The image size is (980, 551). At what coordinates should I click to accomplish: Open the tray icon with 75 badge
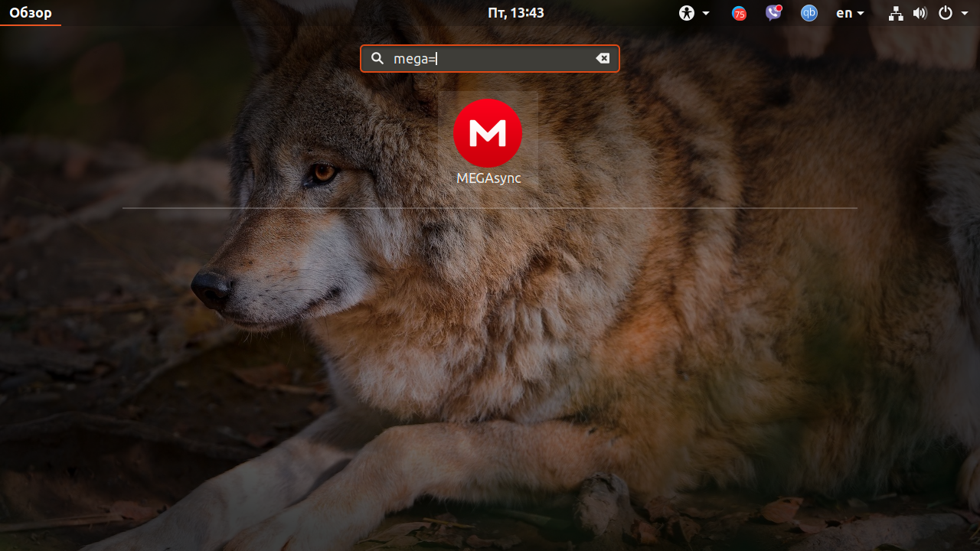[739, 13]
